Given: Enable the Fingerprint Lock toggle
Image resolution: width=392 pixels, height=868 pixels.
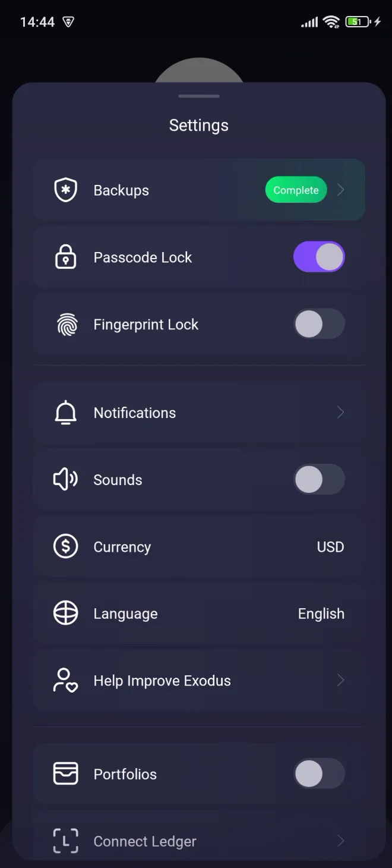Looking at the screenshot, I should point(319,324).
